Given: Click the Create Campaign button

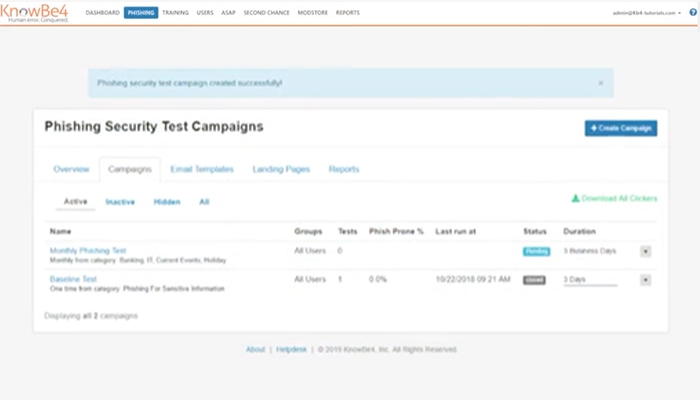Looking at the screenshot, I should pos(620,128).
